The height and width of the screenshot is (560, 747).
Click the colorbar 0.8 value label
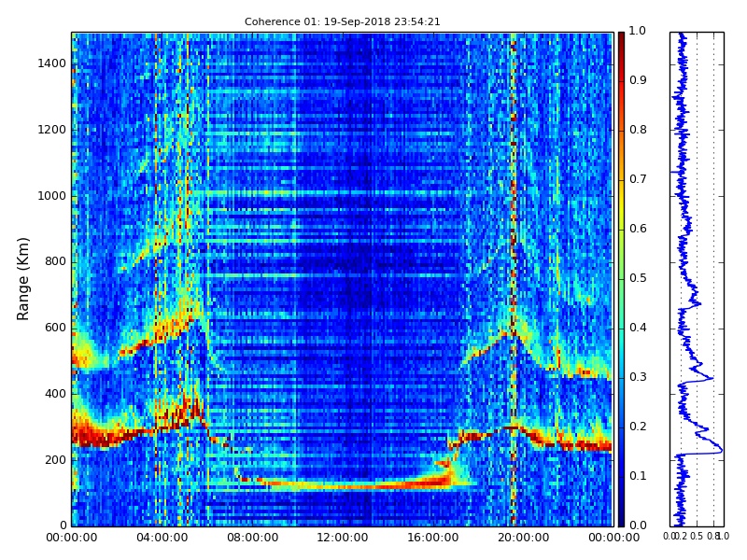pyautogui.click(x=638, y=130)
